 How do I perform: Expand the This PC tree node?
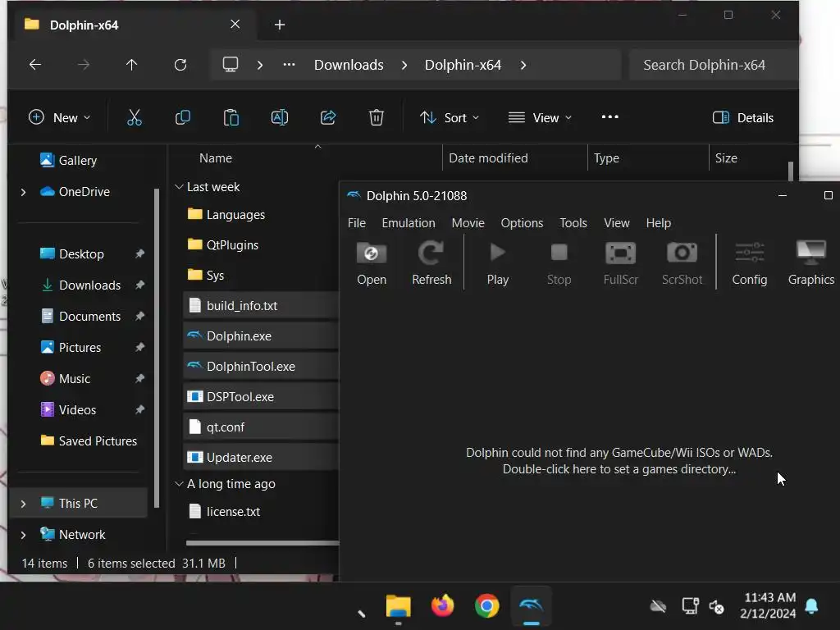point(23,504)
